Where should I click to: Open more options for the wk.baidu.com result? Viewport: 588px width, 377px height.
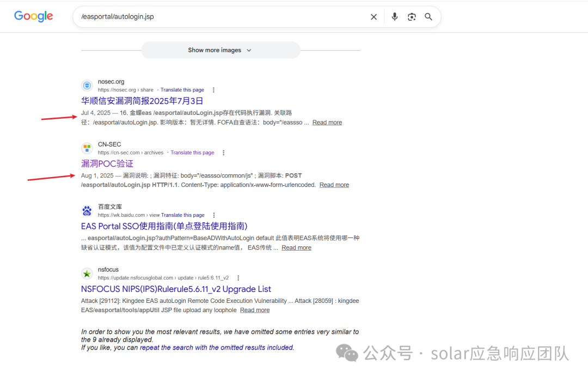tap(214, 215)
